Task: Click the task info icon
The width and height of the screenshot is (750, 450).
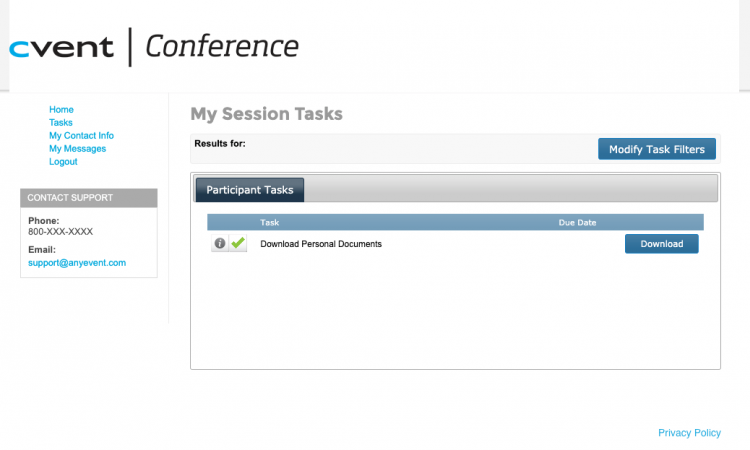Action: 219,244
